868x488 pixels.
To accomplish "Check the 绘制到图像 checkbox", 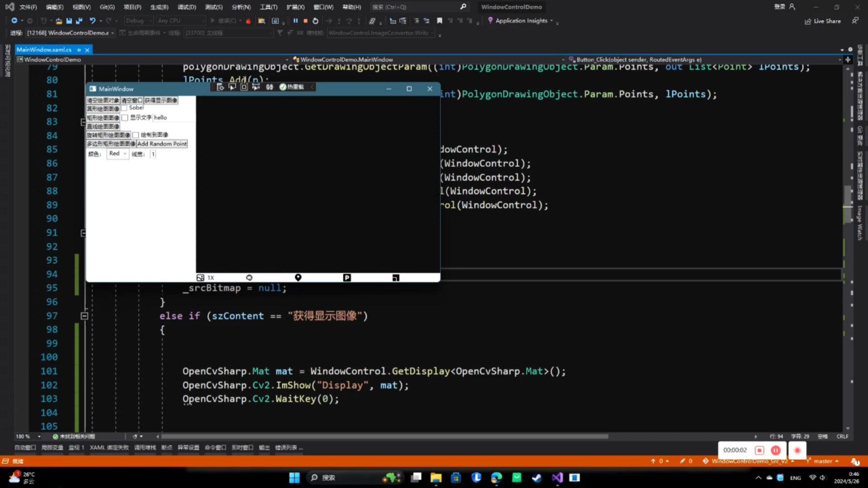I will pyautogui.click(x=136, y=135).
